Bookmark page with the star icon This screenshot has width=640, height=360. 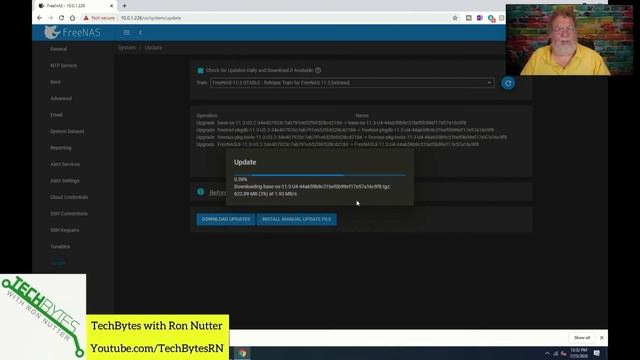(x=455, y=18)
